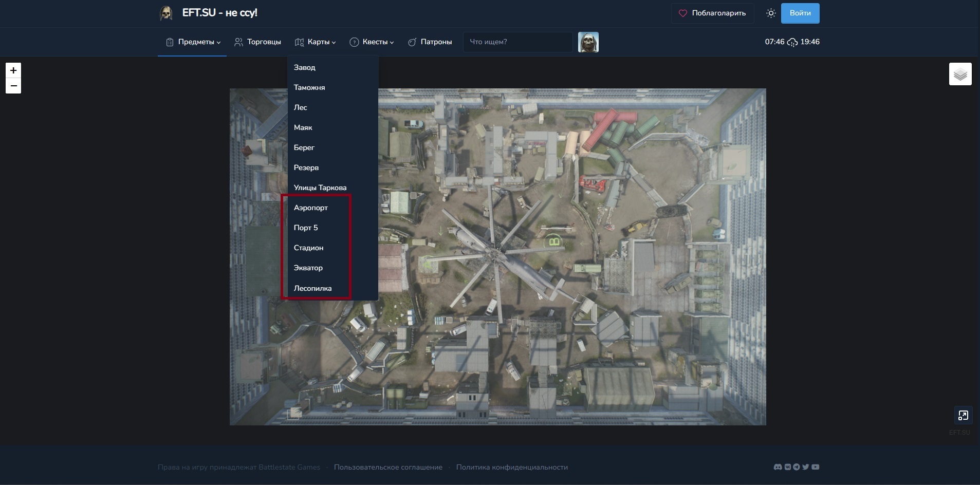Click the Поблагодарить heart button
Viewport: 980px width, 485px height.
[x=712, y=13]
